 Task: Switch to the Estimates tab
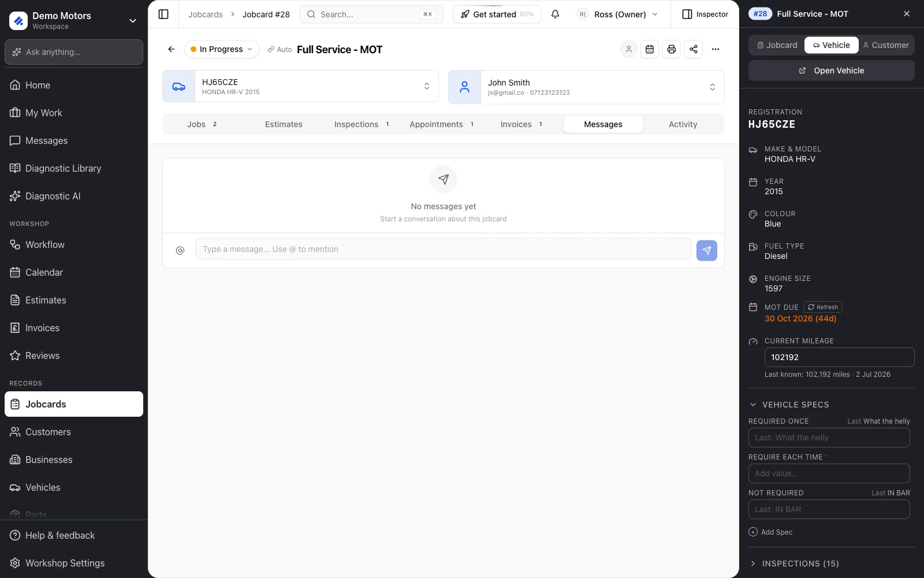coord(284,124)
